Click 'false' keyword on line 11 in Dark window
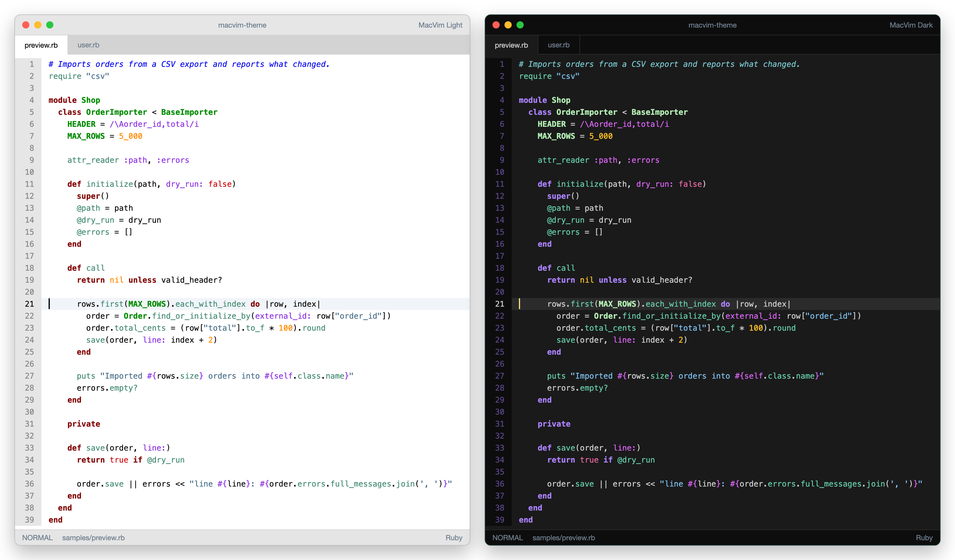This screenshot has width=955, height=560. [x=690, y=184]
